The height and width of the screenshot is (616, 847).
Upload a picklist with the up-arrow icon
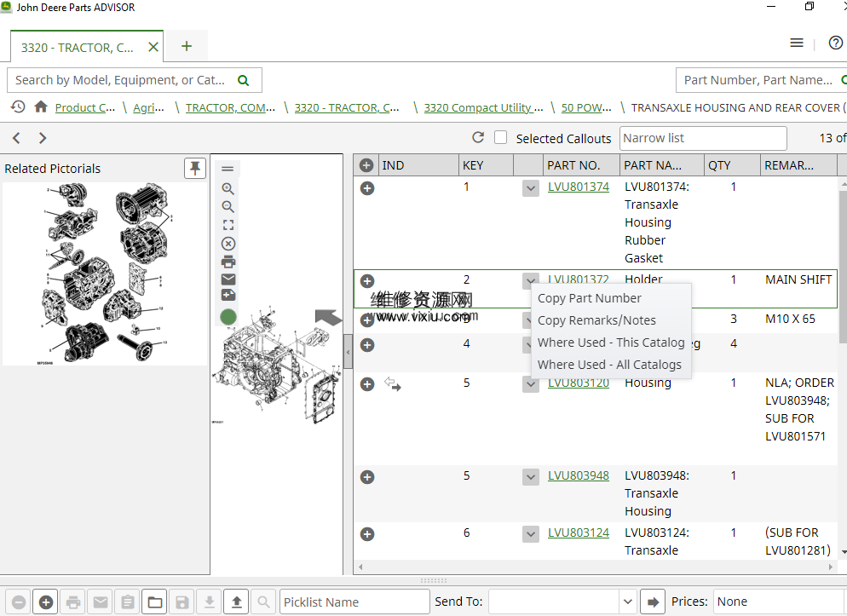237,602
